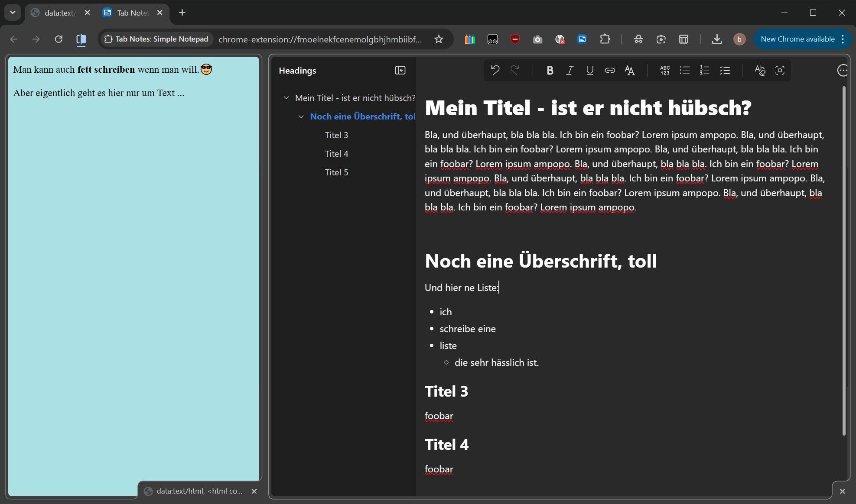The height and width of the screenshot is (504, 856).
Task: Insert a numbered list
Action: pyautogui.click(x=705, y=70)
